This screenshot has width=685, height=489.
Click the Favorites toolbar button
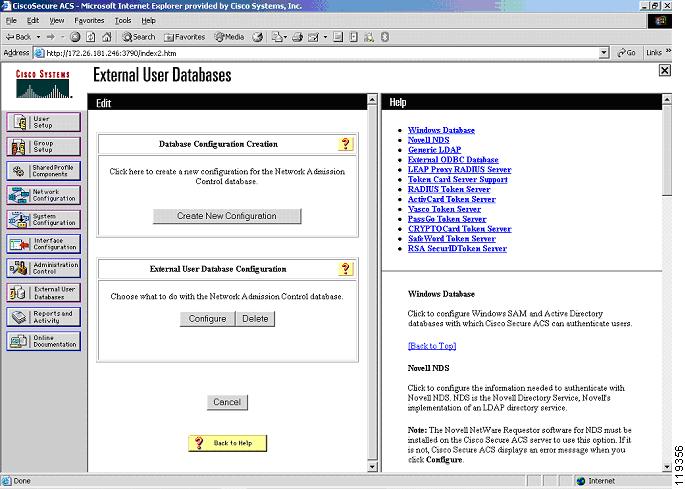(184, 37)
